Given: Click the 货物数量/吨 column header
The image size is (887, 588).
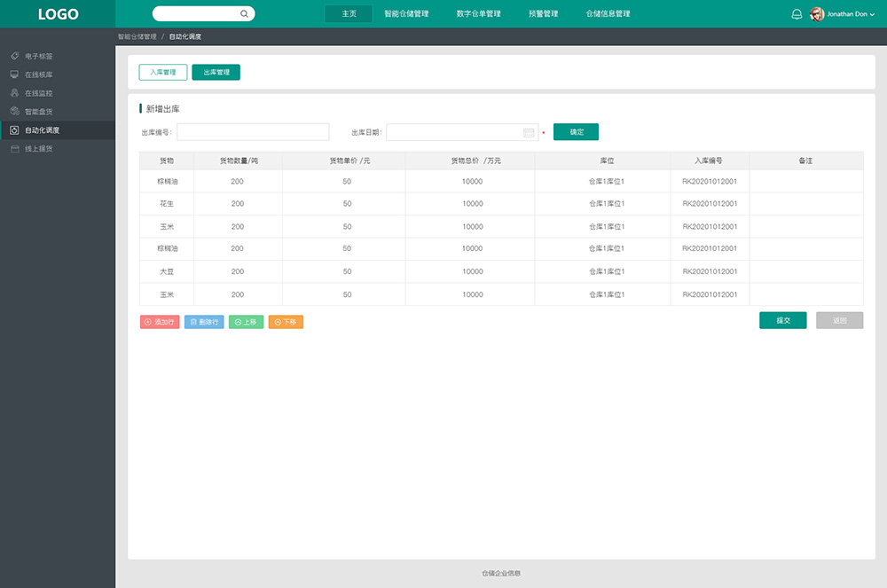Looking at the screenshot, I should [x=238, y=161].
